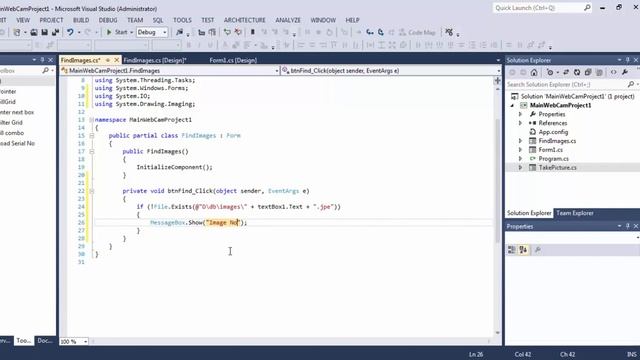Click the Open File toolbar icon
This screenshot has height=360, width=640.
(x=34, y=32)
